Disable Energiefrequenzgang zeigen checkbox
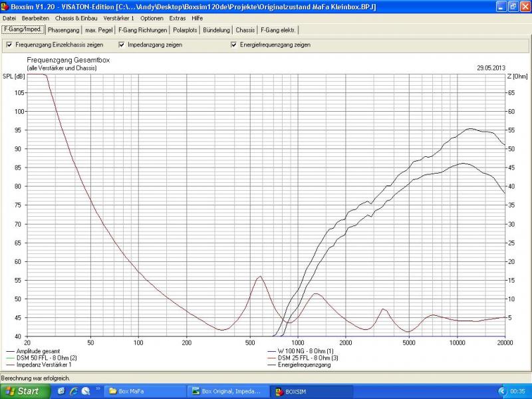Viewport: 532px width, 399px height. pyautogui.click(x=234, y=45)
